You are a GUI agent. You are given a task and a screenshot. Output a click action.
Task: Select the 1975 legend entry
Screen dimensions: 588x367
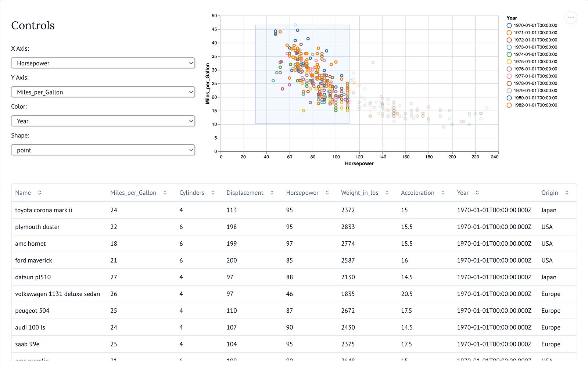pyautogui.click(x=535, y=62)
